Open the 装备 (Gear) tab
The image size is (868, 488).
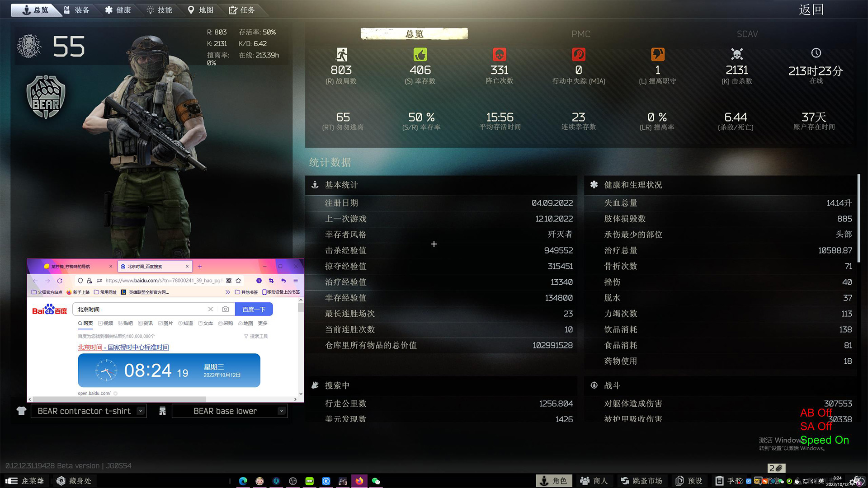[x=77, y=10]
